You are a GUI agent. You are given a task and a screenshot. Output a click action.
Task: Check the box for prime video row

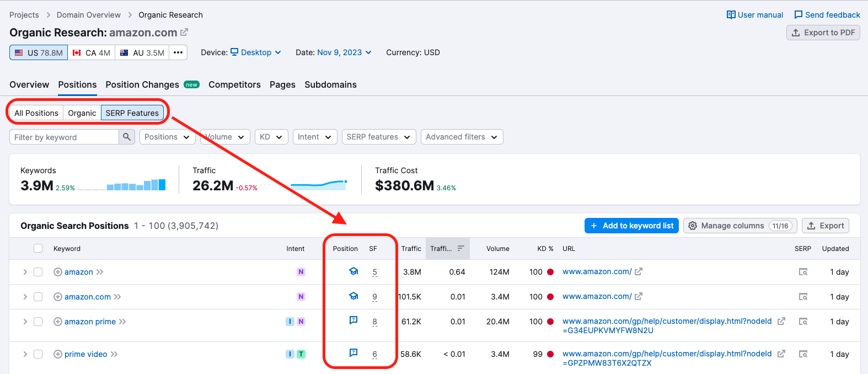point(38,354)
